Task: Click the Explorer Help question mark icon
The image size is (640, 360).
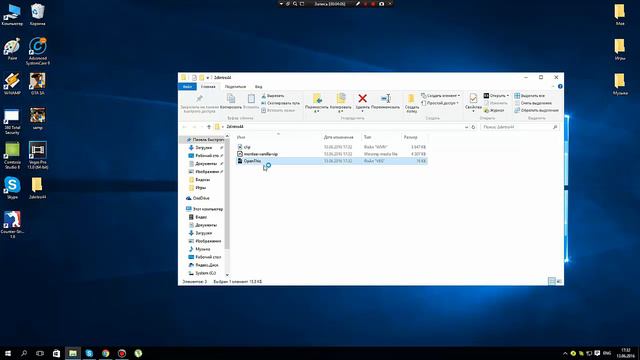Action: 560,87
